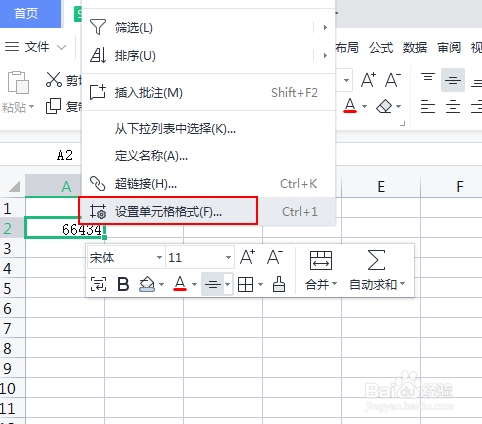Click format painter brush icon
The height and width of the screenshot is (424, 482).
(x=279, y=284)
